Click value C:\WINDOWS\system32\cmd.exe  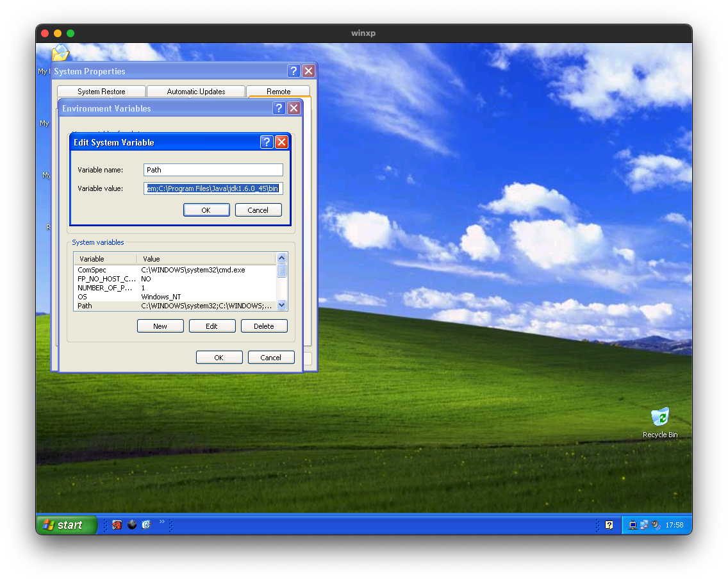(x=193, y=270)
